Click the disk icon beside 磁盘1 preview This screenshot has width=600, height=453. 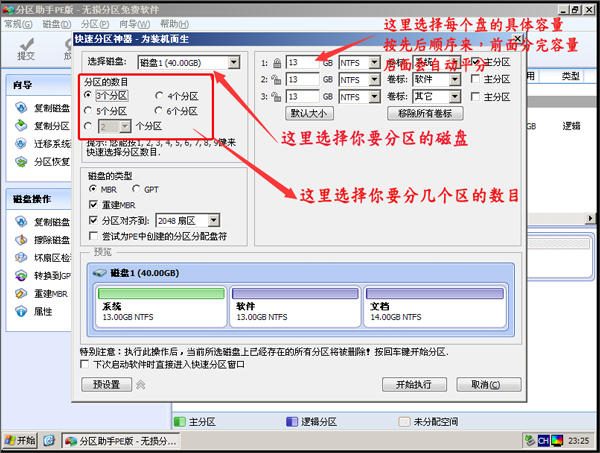pyautogui.click(x=100, y=273)
